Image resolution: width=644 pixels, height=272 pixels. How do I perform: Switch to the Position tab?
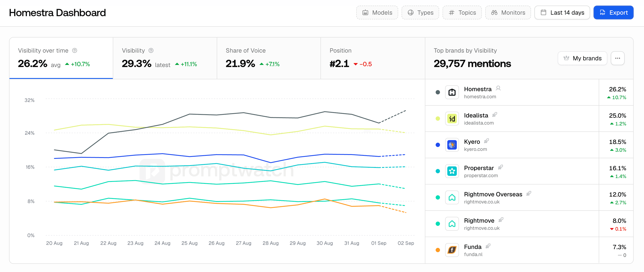point(373,58)
